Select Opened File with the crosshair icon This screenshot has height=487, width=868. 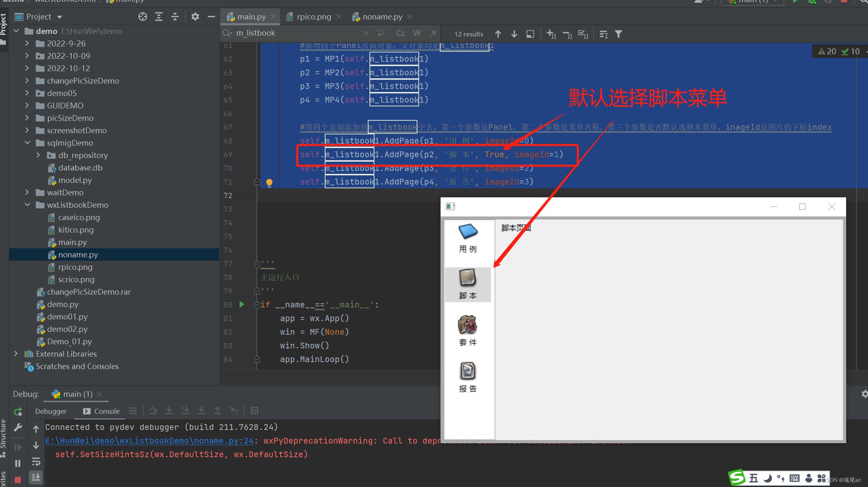click(x=142, y=17)
